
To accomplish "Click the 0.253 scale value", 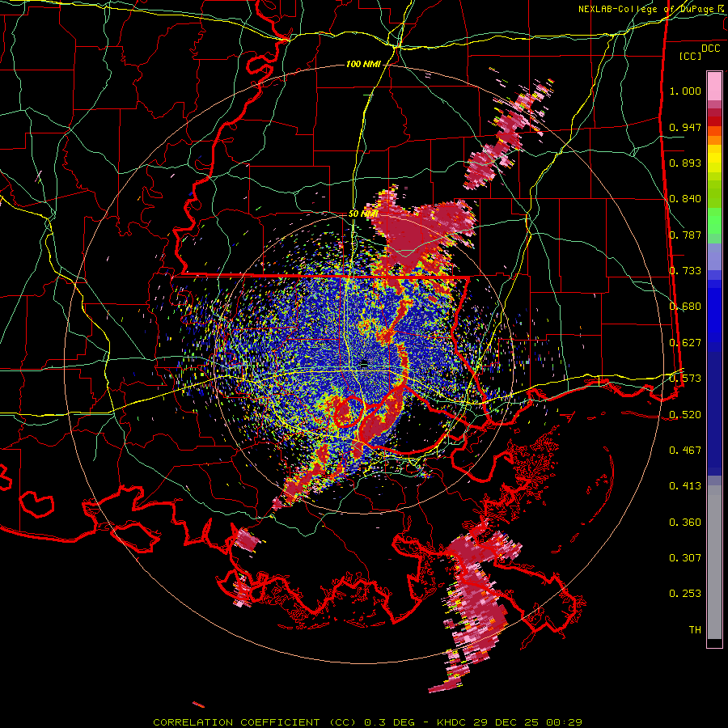I will pos(685,594).
